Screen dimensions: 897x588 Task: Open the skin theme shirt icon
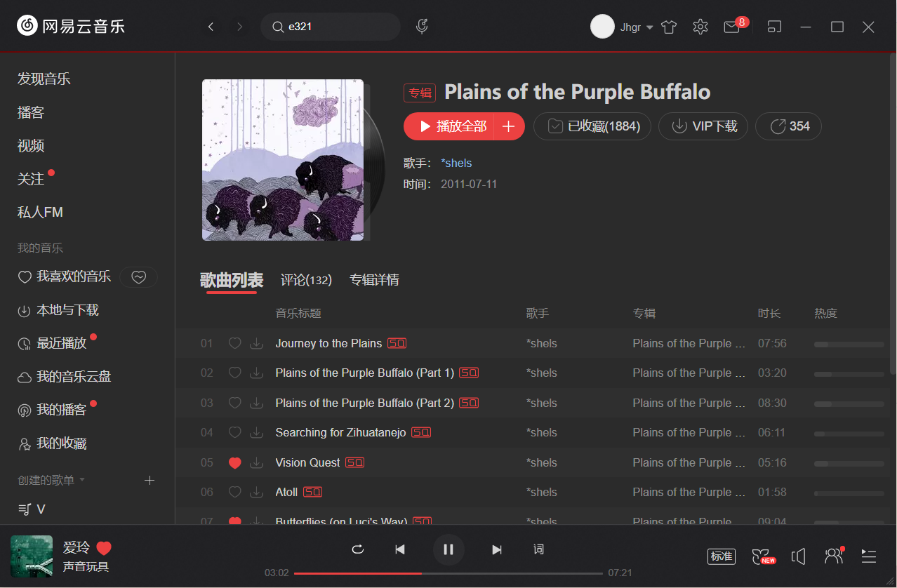pos(669,27)
